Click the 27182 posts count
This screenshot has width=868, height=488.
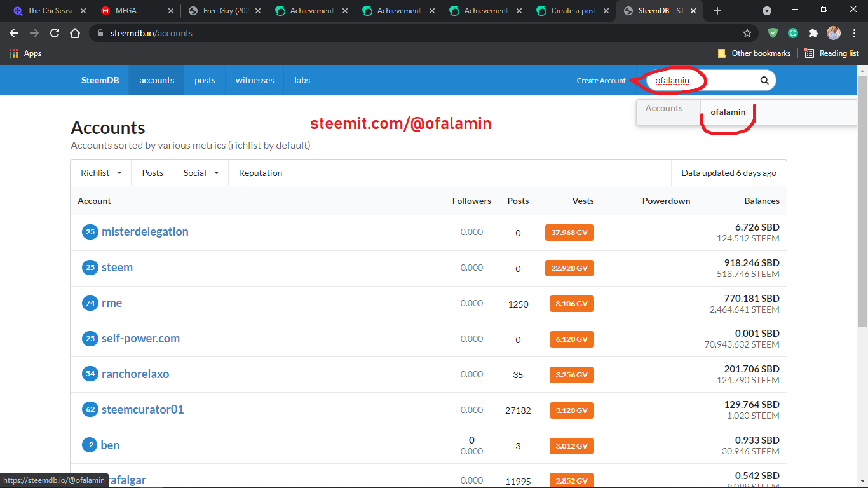pos(518,410)
